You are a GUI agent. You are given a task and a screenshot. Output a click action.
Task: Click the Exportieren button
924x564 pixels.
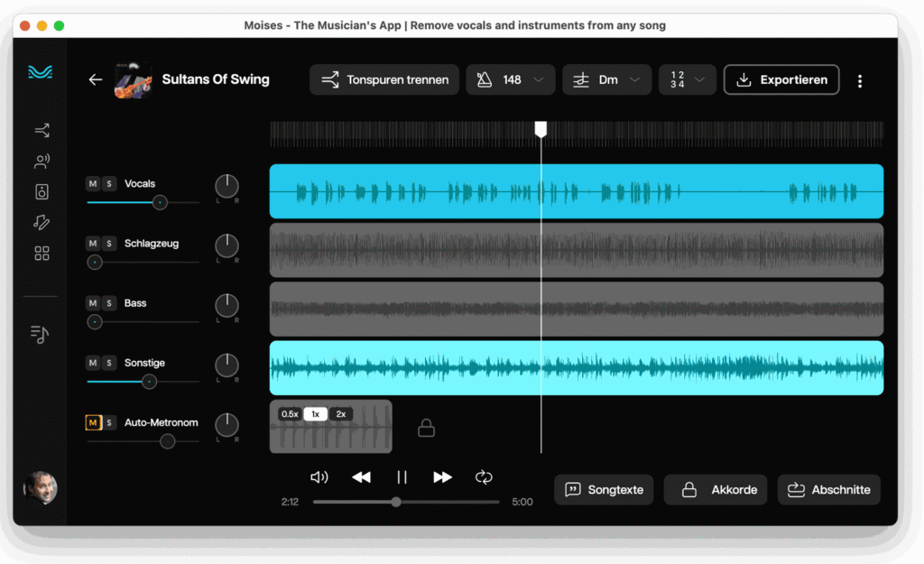[x=781, y=79]
